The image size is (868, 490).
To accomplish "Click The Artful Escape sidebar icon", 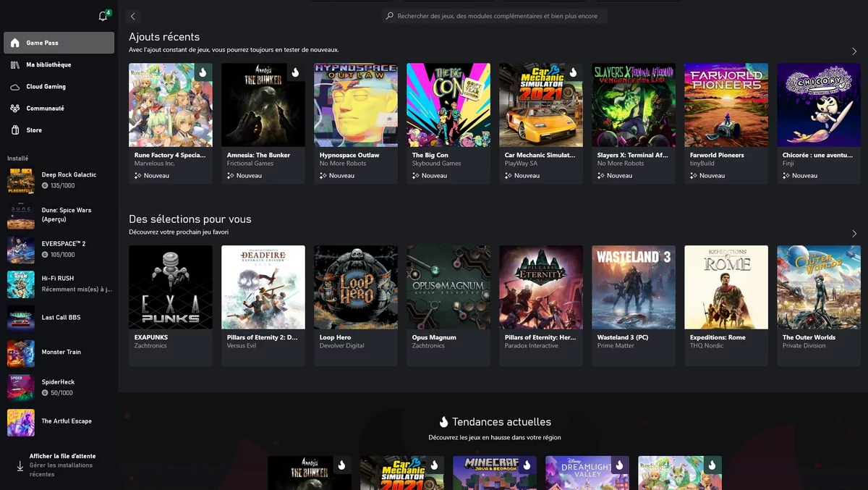I will 21,422.
